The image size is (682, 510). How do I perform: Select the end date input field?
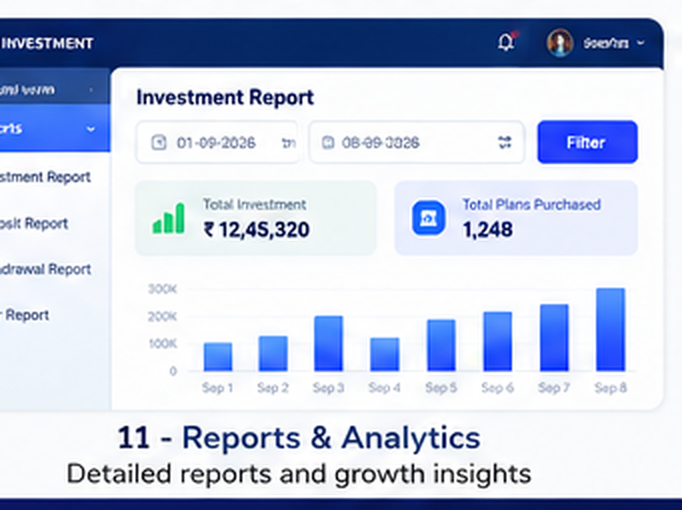pyautogui.click(x=417, y=142)
